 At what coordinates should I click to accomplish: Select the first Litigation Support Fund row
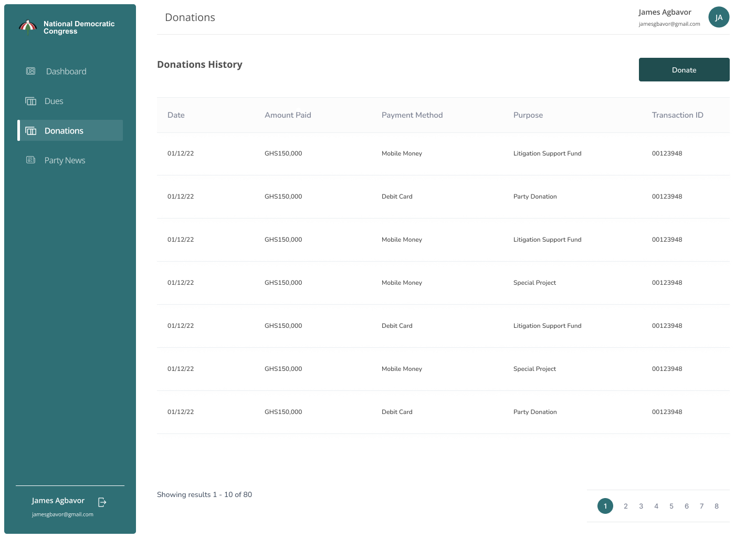pyautogui.click(x=547, y=153)
